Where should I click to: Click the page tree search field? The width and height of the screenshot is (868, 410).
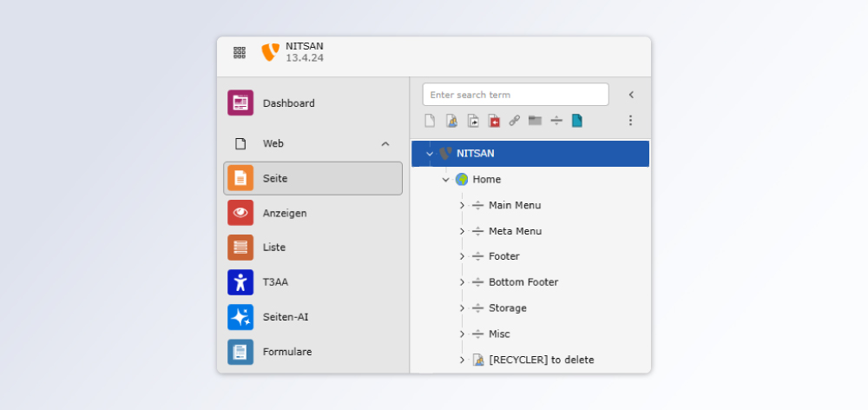[516, 95]
